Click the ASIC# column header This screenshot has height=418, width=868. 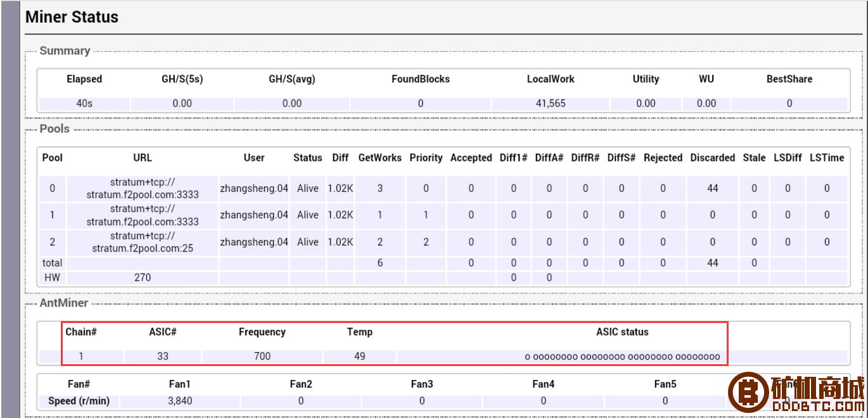coord(163,332)
